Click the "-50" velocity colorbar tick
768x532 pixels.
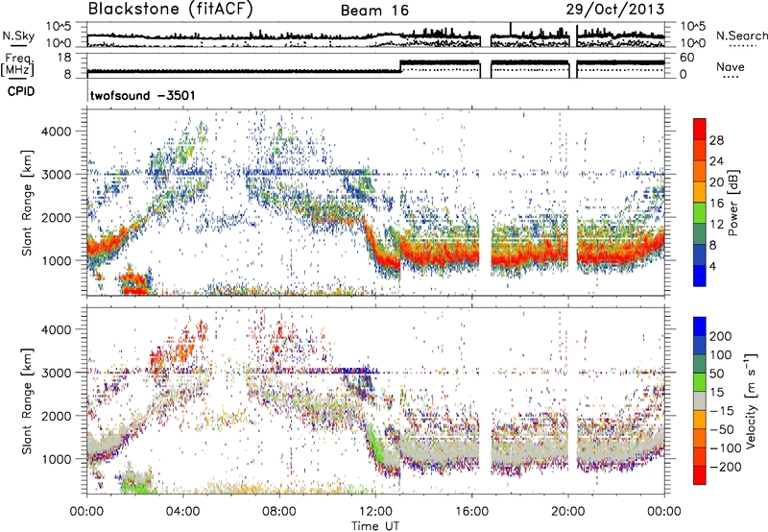tap(722, 429)
